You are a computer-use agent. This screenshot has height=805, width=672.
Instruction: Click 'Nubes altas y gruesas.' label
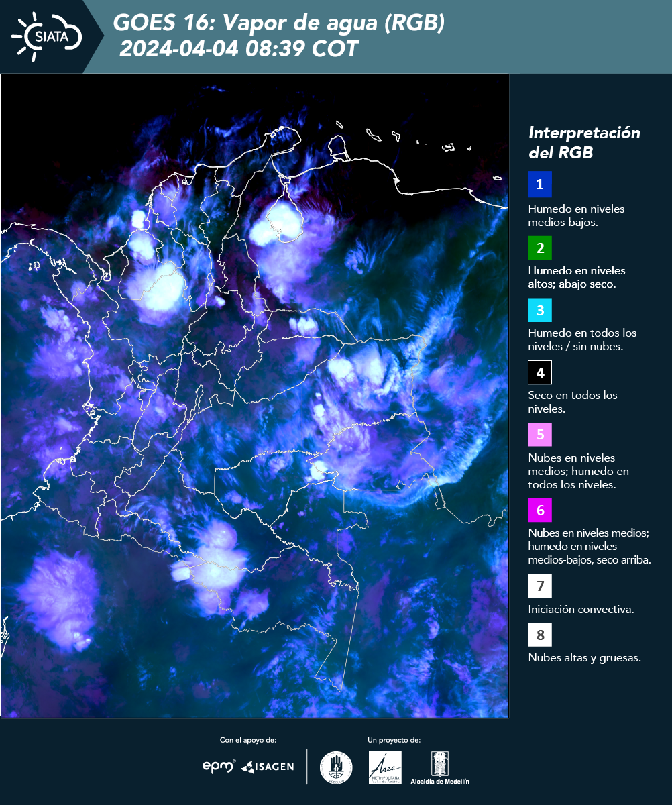(584, 658)
